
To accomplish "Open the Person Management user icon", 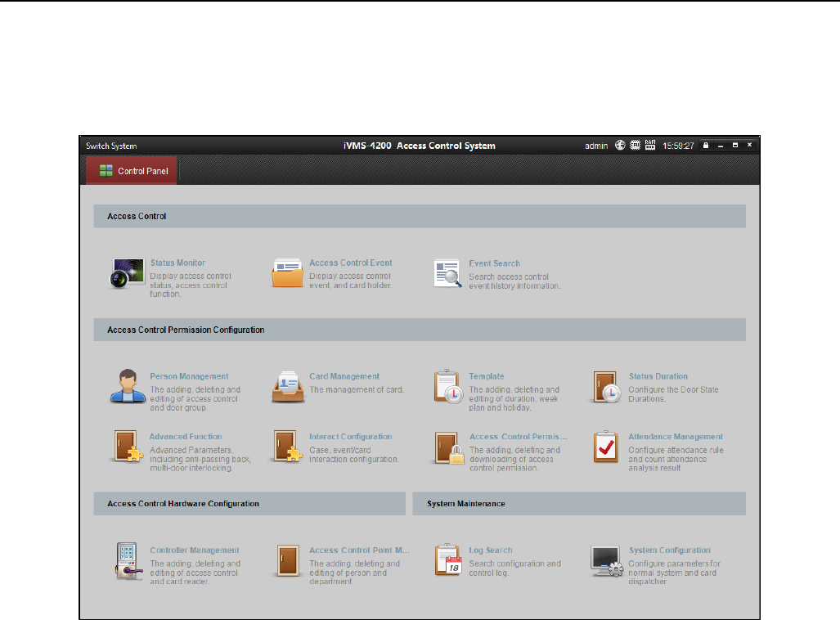I will [x=128, y=386].
